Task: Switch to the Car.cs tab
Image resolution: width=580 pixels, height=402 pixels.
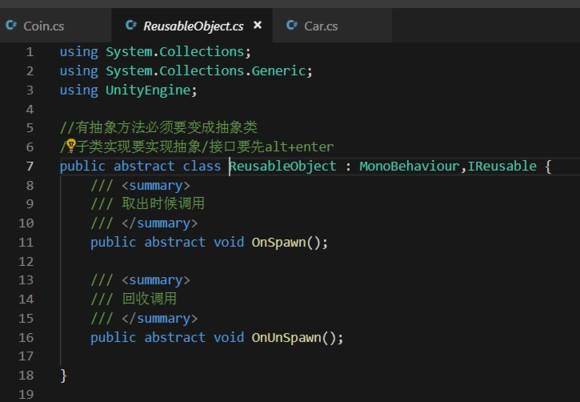Action: [x=321, y=26]
